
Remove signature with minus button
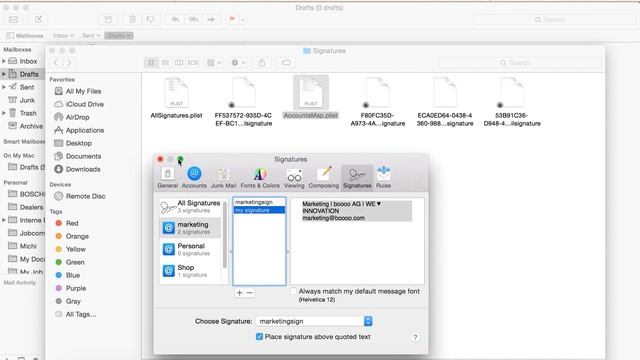click(x=249, y=293)
